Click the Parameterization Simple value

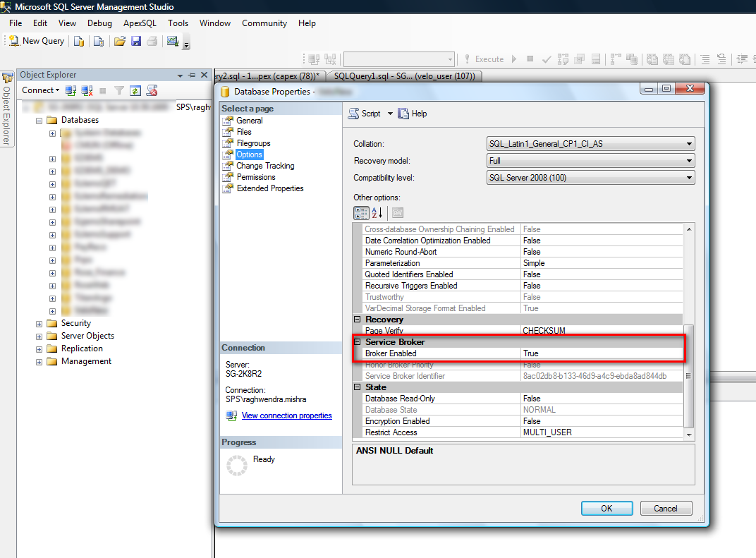602,263
